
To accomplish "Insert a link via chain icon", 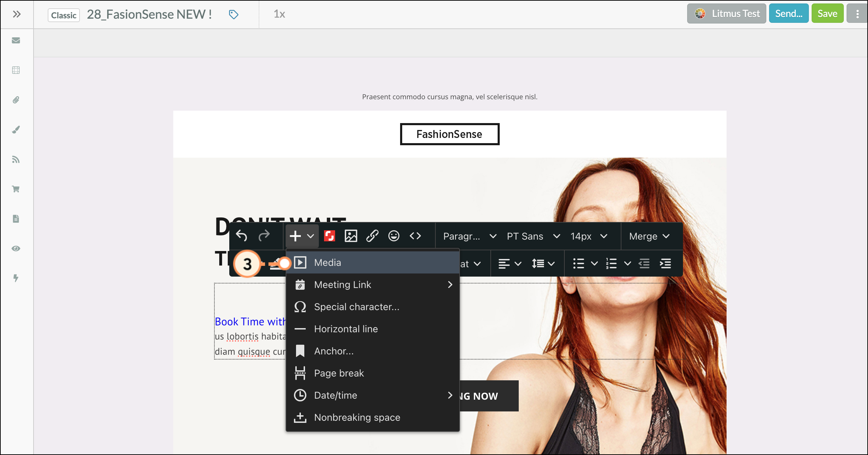I will pos(372,236).
